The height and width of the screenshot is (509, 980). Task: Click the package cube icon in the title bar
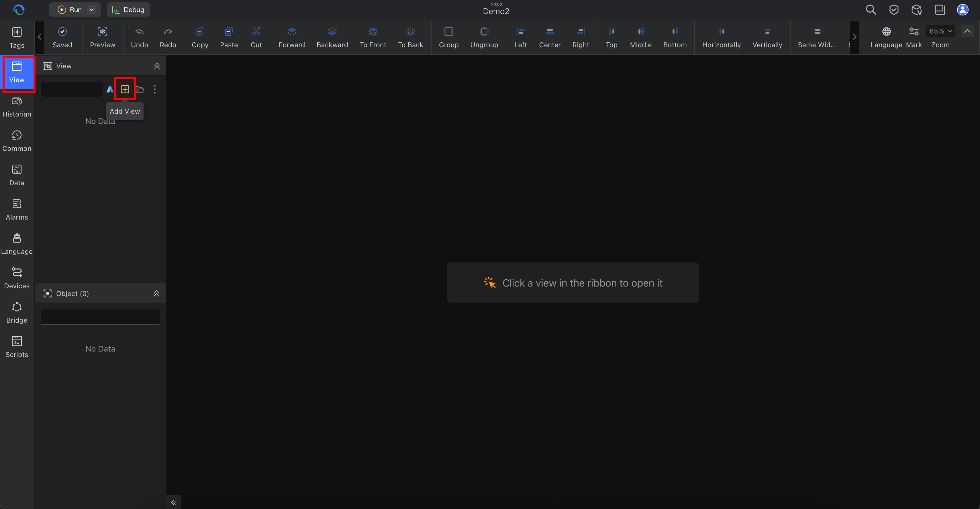(916, 9)
